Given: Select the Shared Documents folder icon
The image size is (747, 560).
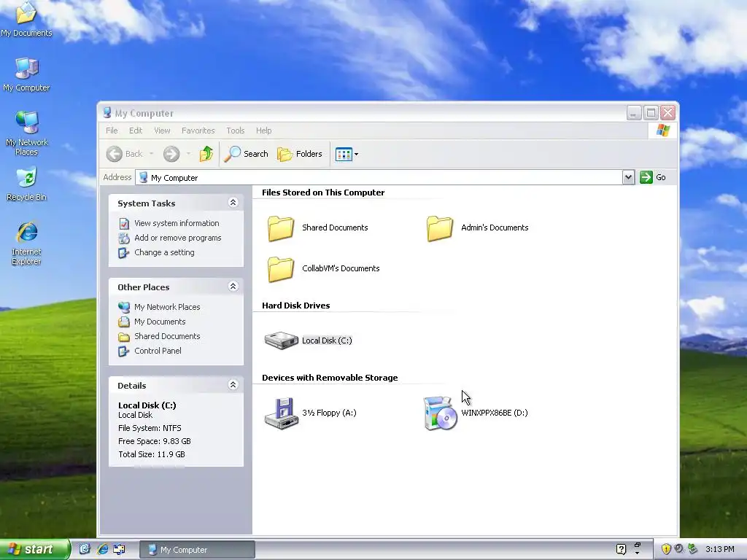Looking at the screenshot, I should click(x=281, y=228).
